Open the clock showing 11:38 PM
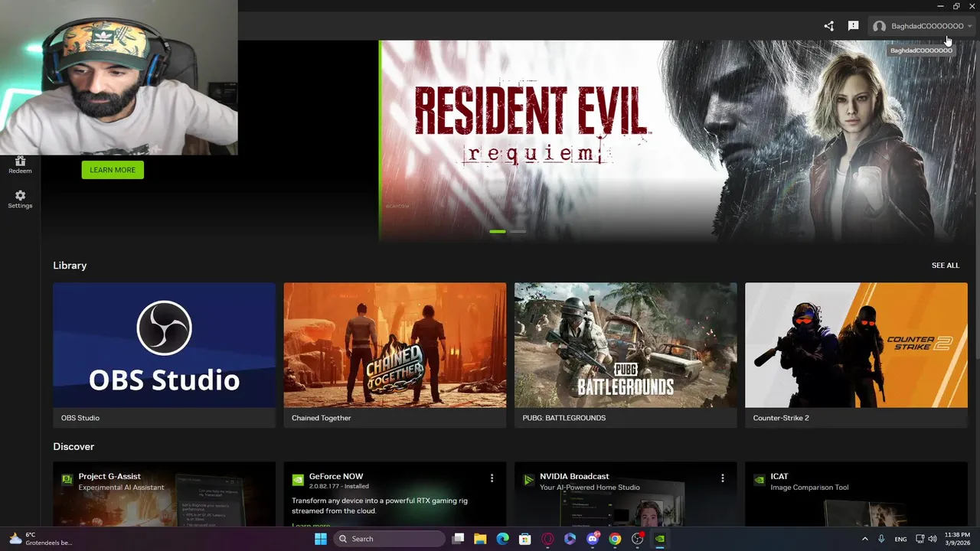 957,539
